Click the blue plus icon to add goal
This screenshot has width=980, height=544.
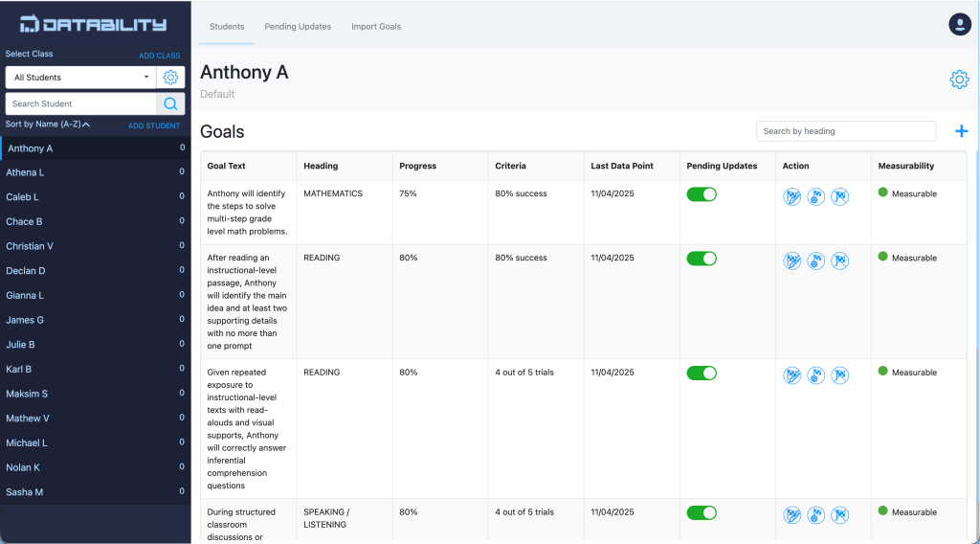[x=961, y=131]
